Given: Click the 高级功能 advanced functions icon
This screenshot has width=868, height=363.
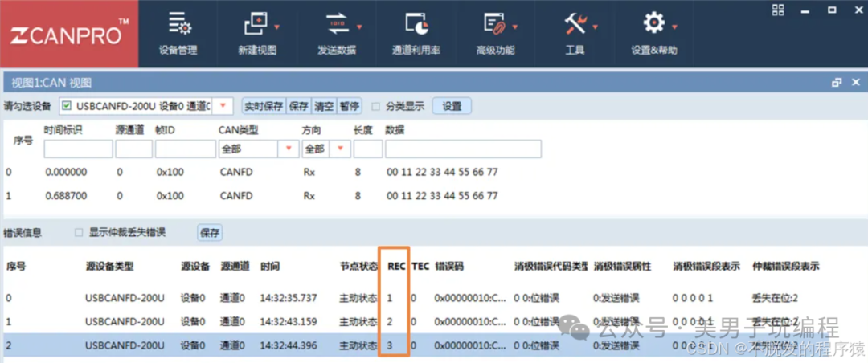Looking at the screenshot, I should [495, 25].
